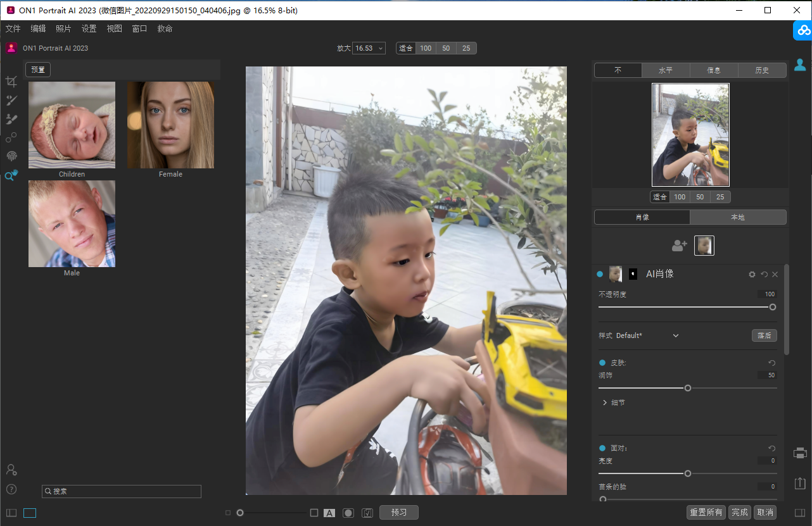Screen dimensions: 812x526
Task: Click the 重置所有 button
Action: point(706,513)
